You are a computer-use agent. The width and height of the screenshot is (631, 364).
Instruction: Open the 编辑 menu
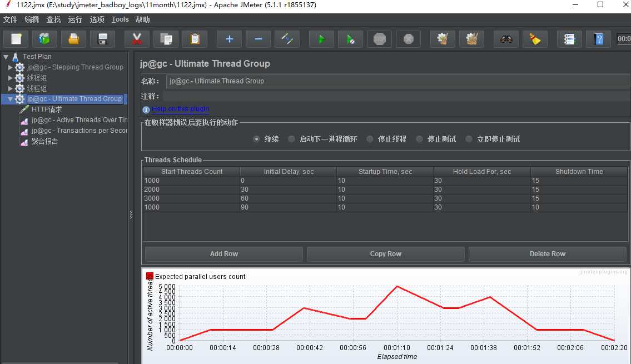click(32, 19)
